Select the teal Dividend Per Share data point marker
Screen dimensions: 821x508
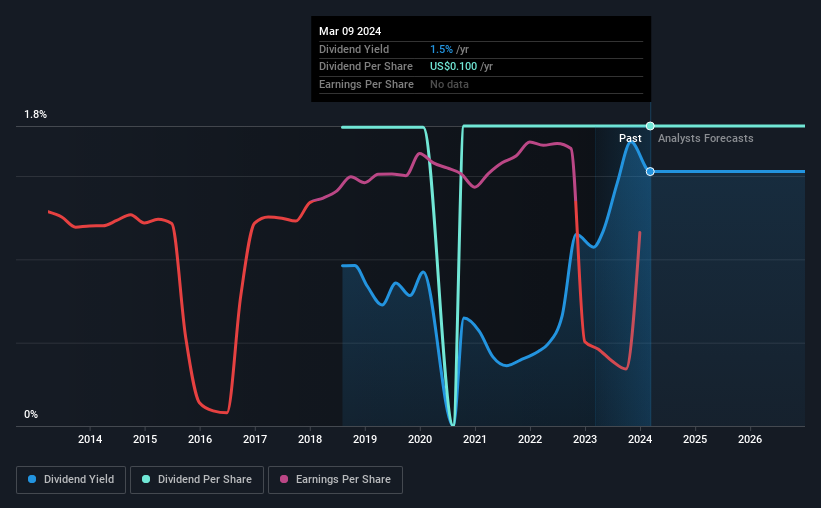650,126
